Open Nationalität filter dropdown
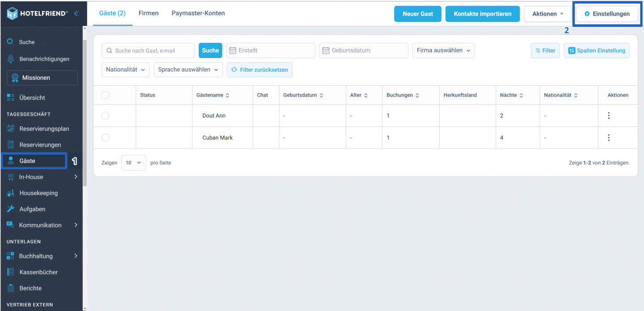 point(125,70)
